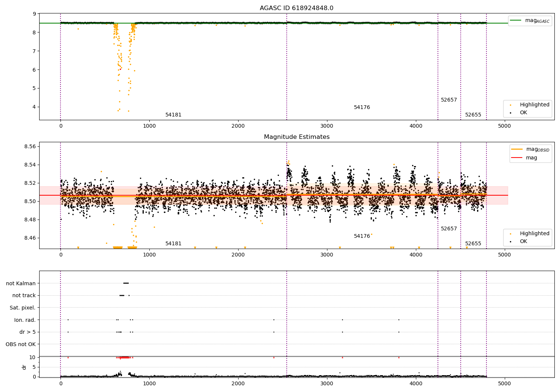Click the y-axis tick label 4 in the top plot

[x=34, y=107]
